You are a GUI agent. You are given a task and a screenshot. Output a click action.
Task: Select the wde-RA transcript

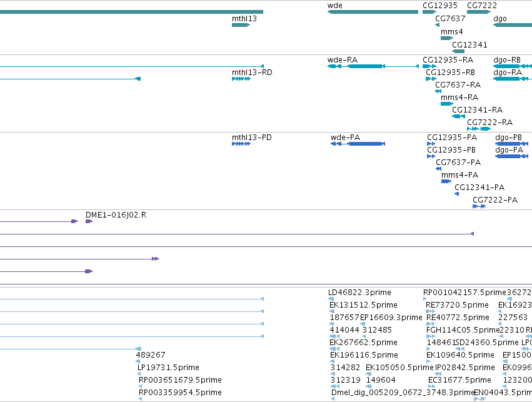pyautogui.click(x=373, y=66)
